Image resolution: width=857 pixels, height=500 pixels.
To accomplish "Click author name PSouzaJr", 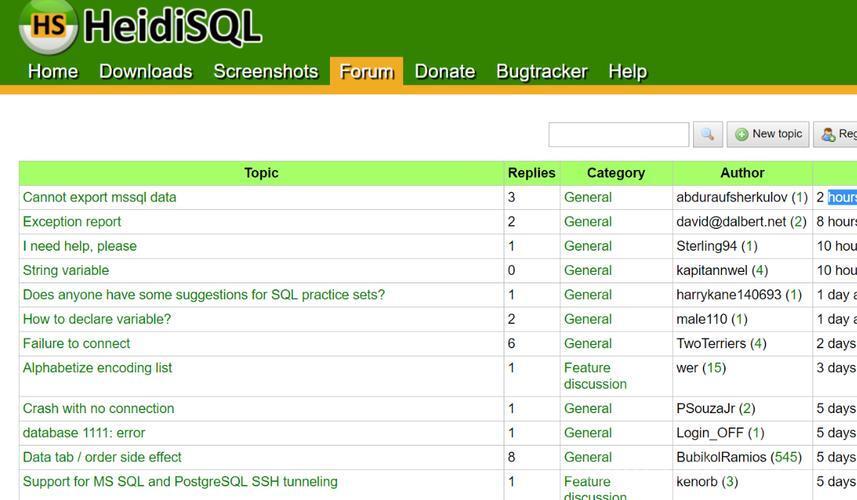I will (x=705, y=408).
